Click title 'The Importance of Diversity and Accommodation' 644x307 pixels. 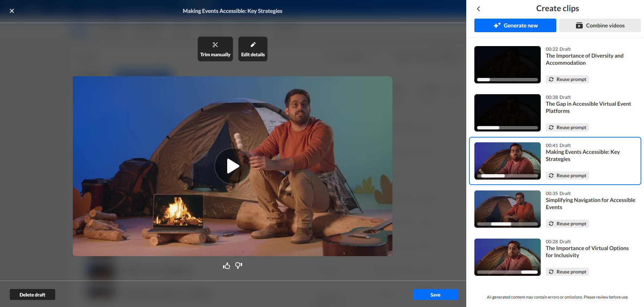click(584, 59)
